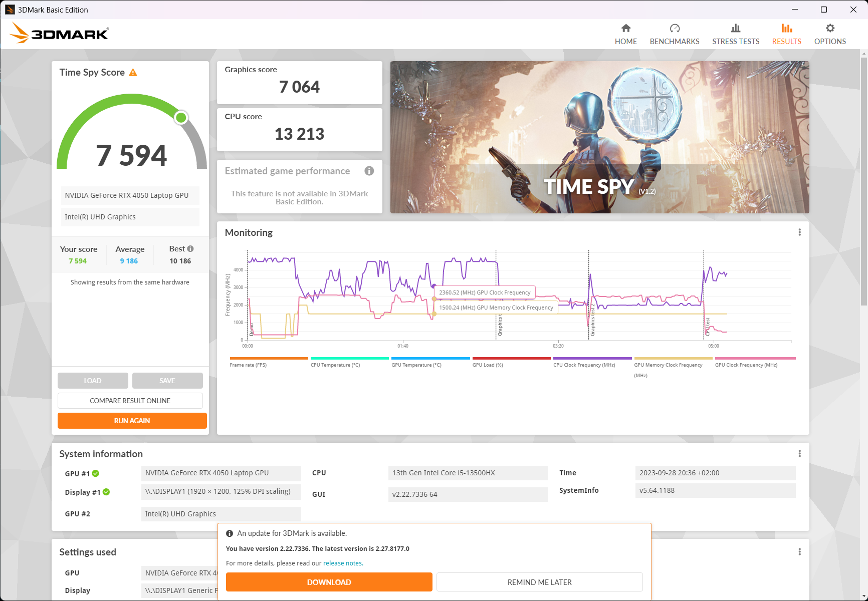Click the info icon next to Best score
868x601 pixels.
tap(190, 249)
